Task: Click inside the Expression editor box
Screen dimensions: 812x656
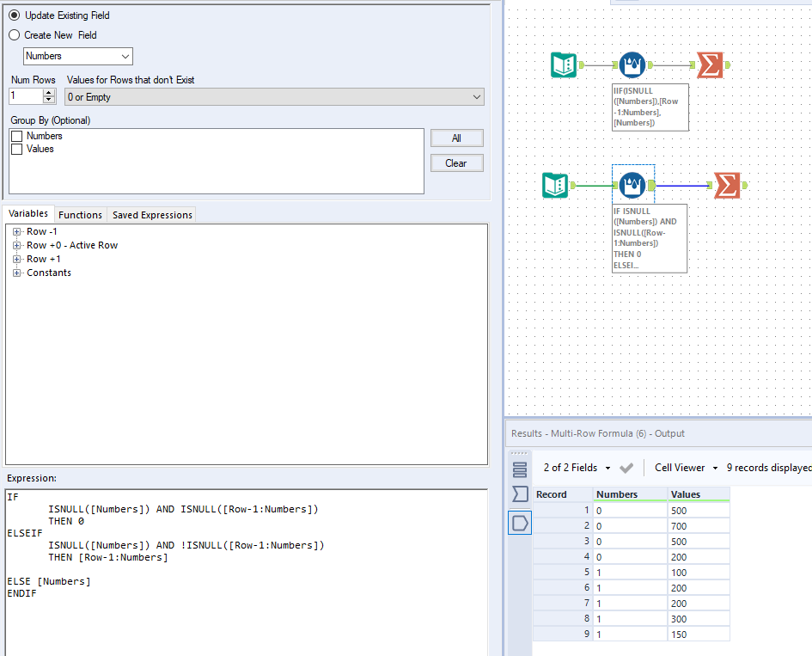Action: coord(247,573)
